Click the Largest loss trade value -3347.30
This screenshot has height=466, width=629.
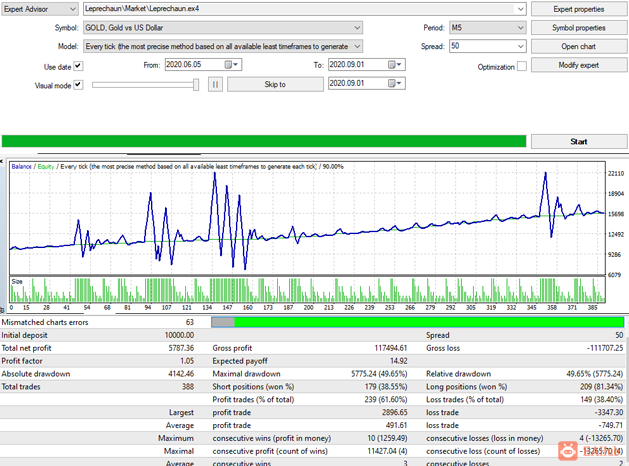pos(609,412)
